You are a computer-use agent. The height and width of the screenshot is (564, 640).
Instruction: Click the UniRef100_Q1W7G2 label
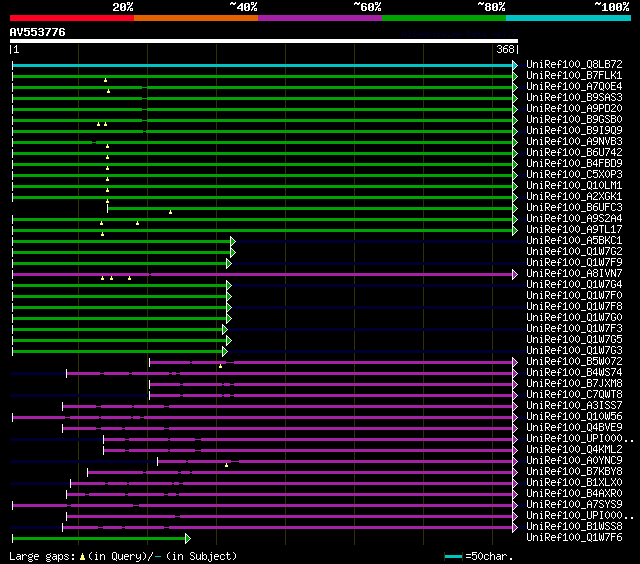tap(574, 252)
